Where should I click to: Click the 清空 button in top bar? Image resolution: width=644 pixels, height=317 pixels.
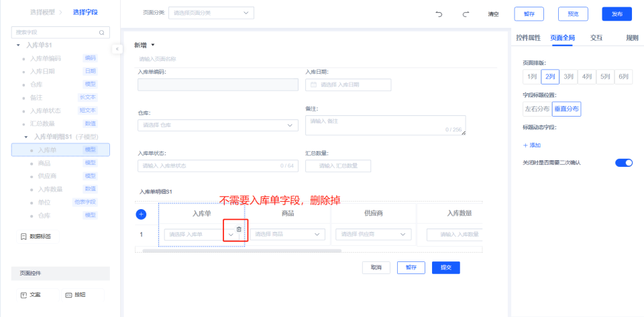pos(493,14)
